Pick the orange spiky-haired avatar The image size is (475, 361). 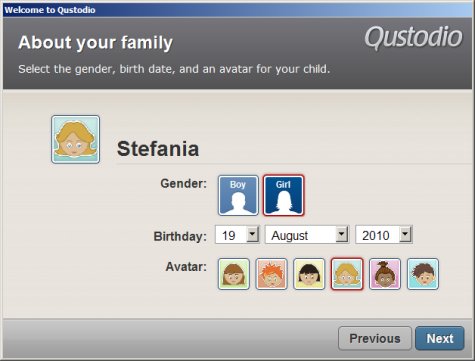click(x=271, y=274)
